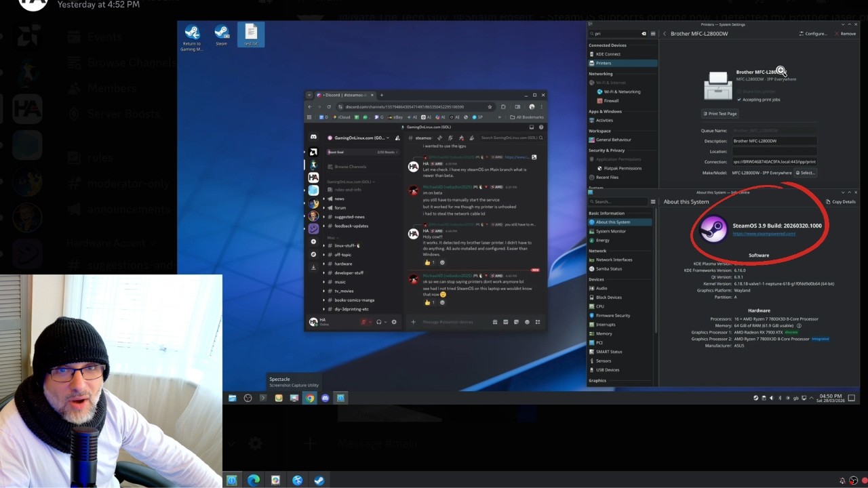Click the printer Location field

(x=774, y=151)
